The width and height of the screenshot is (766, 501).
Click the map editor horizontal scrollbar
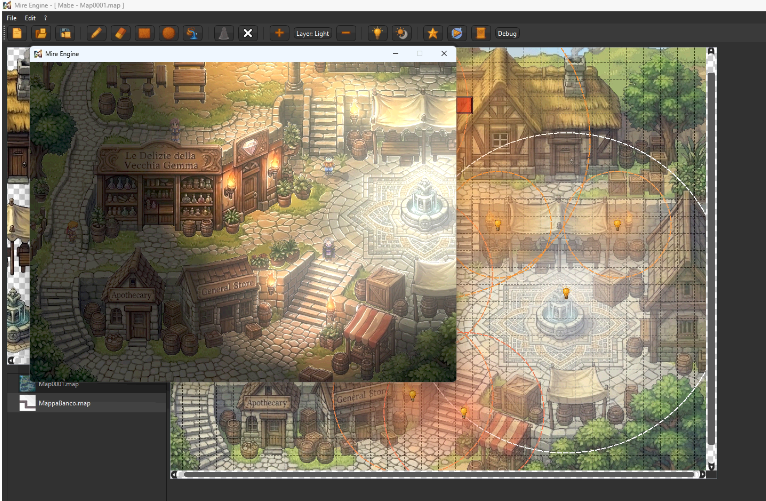439,474
